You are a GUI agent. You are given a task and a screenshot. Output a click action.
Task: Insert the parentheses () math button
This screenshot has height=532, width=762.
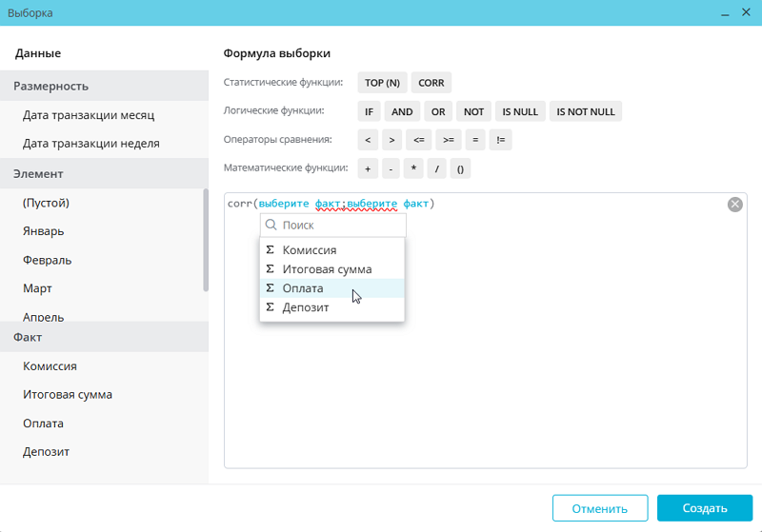[x=460, y=168]
